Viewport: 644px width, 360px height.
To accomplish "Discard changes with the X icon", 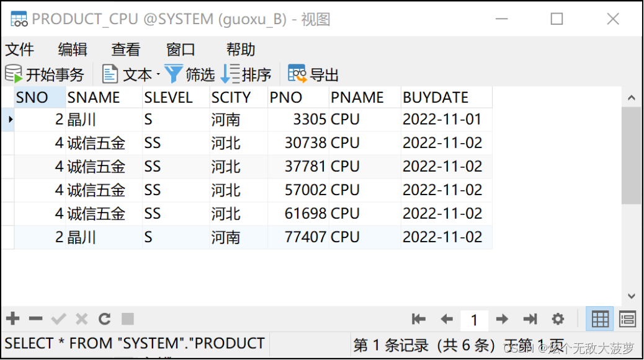I will pyautogui.click(x=81, y=318).
